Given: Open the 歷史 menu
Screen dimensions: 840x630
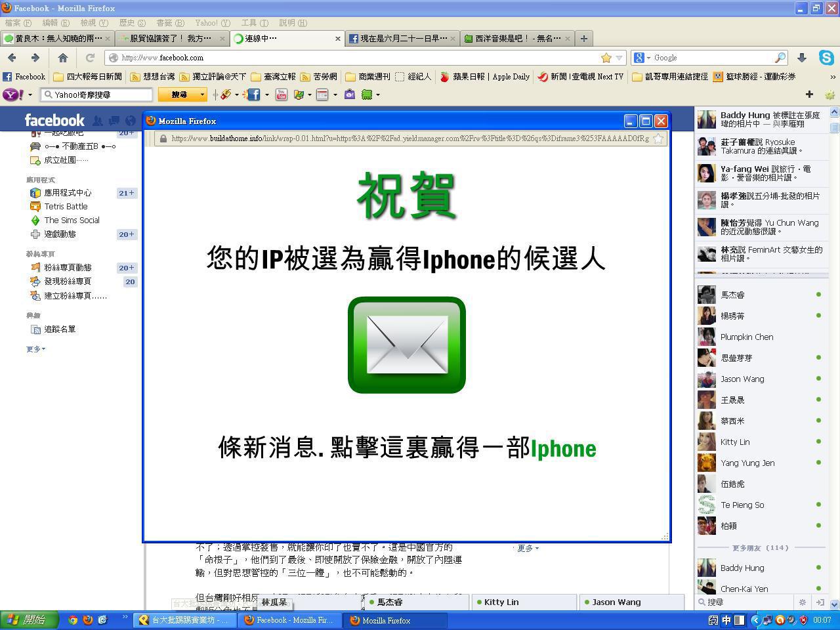Looking at the screenshot, I should coord(132,23).
